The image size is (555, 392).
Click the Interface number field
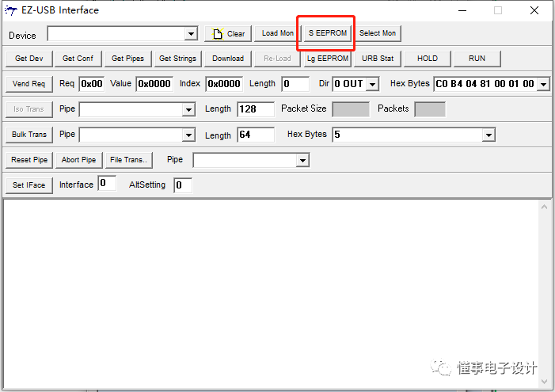[x=107, y=183]
